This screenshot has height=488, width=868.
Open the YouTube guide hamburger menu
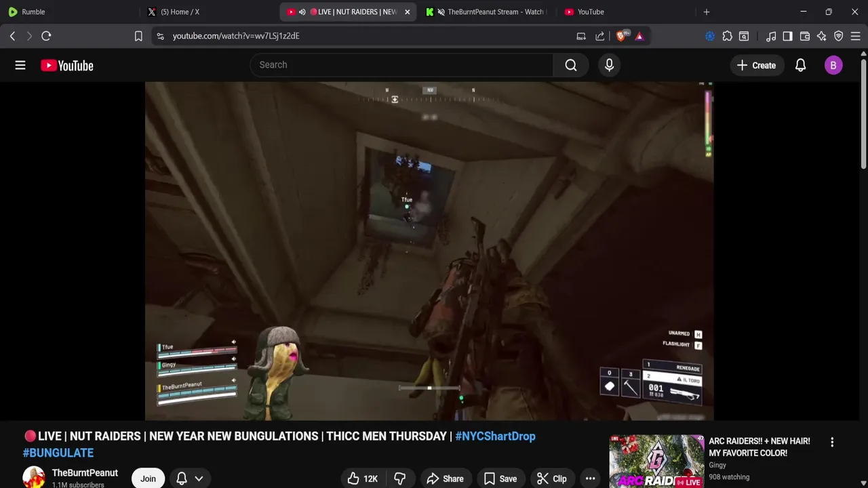(x=20, y=65)
